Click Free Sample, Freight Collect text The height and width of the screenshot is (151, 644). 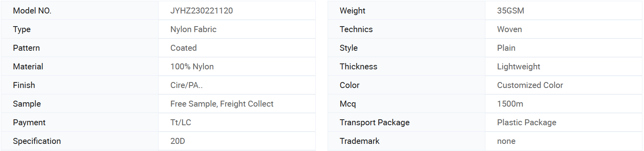[222, 104]
